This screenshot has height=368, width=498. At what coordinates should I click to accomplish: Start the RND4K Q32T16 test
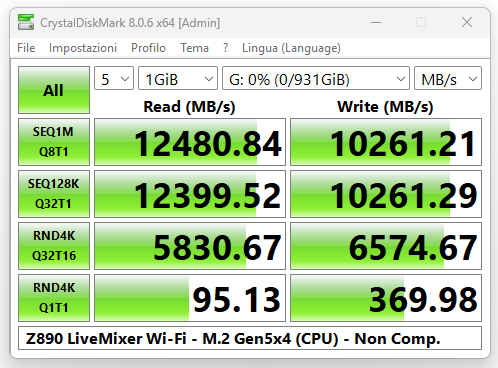(x=54, y=246)
